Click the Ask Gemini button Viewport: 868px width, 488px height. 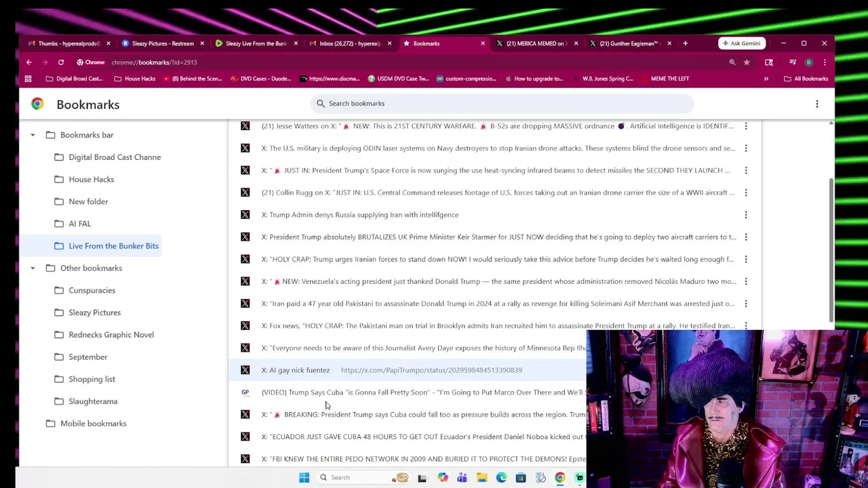741,43
